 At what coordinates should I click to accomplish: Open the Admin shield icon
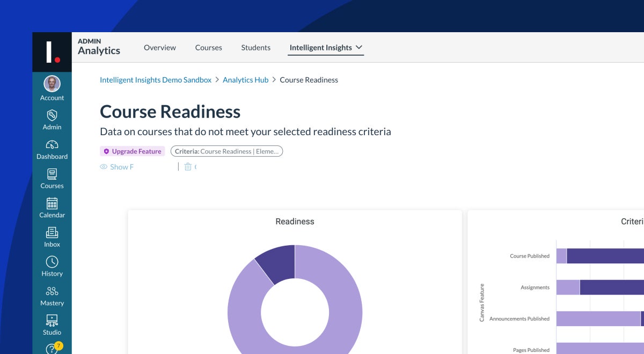click(52, 115)
